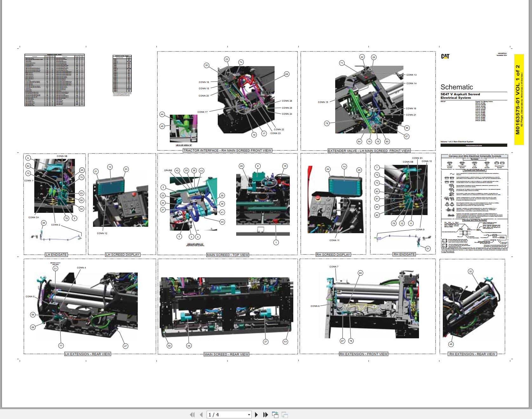Jump to the last page
Screen dimensions: 532x419
pos(266,415)
